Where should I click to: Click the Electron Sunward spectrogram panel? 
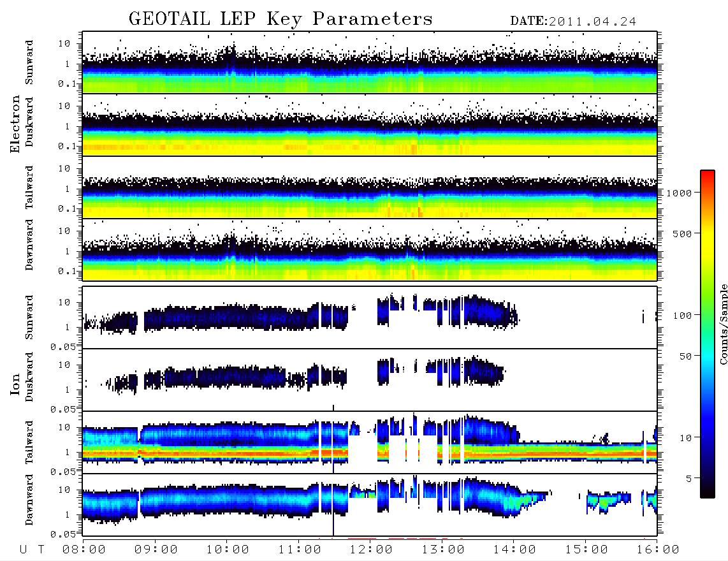370,62
